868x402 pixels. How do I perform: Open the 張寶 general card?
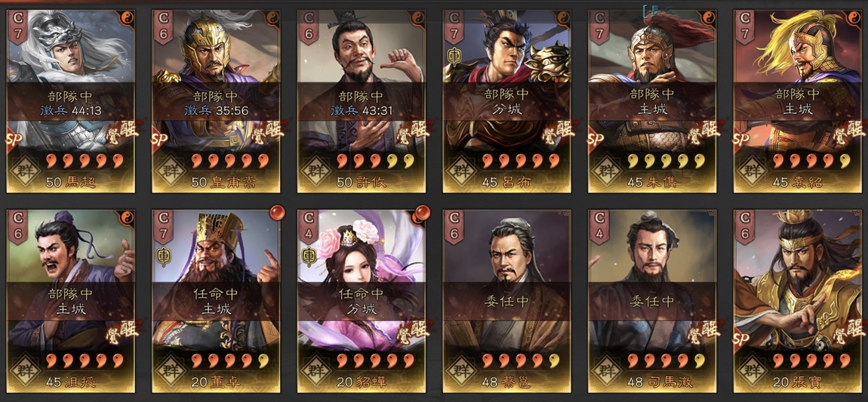tap(798, 301)
